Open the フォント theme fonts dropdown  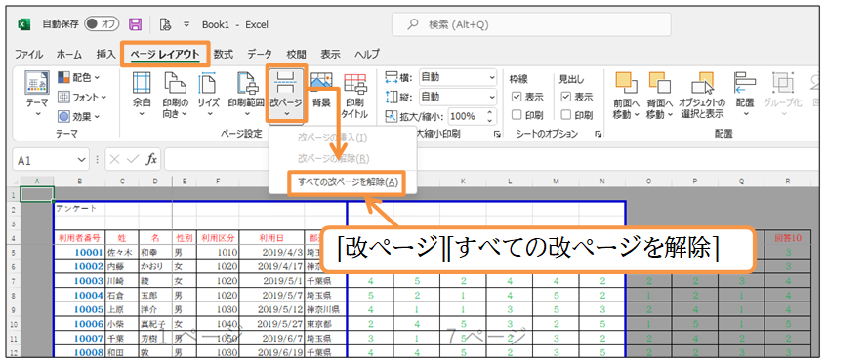[82, 98]
